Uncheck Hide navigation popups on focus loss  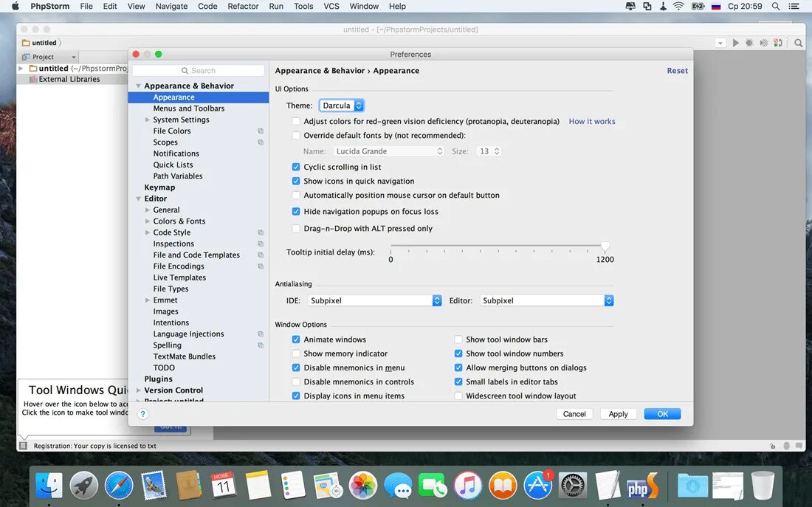click(296, 211)
